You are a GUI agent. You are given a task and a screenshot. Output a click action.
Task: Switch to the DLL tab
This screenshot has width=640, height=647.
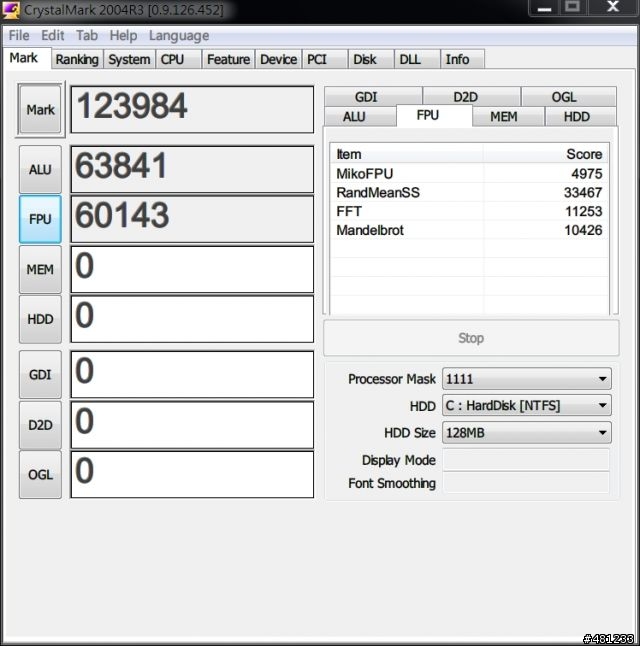417,59
